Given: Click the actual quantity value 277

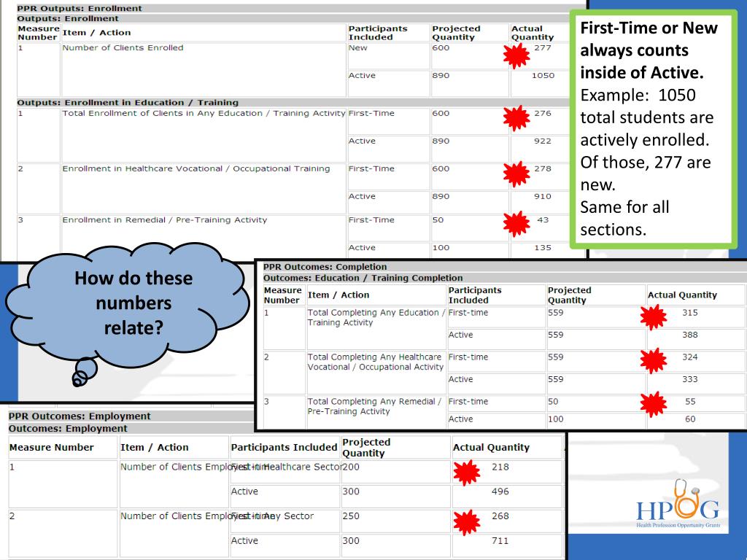Looking at the screenshot, I should pos(543,47).
